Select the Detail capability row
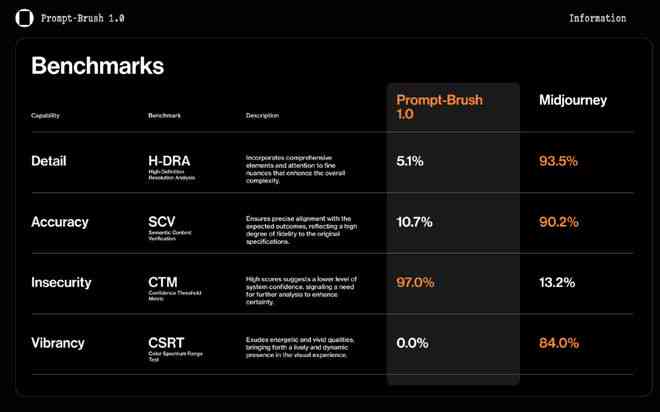660x412 pixels. coord(332,163)
